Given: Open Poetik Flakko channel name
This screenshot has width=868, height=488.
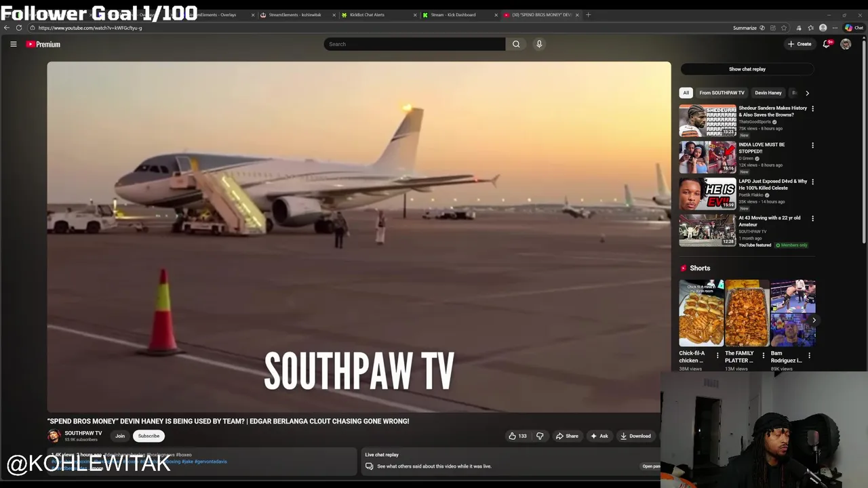Looking at the screenshot, I should 751,195.
